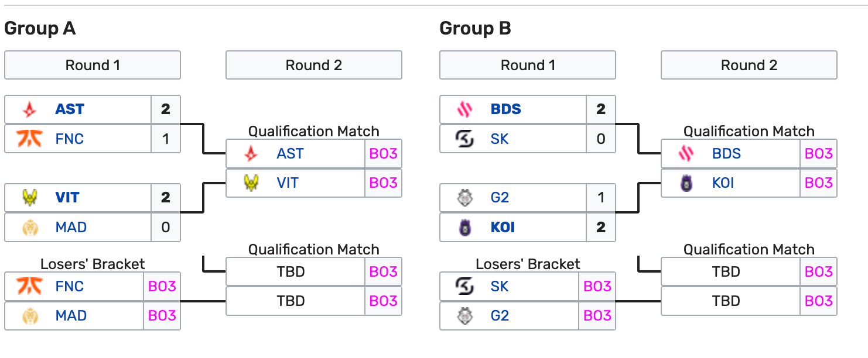Click Fnatic logo in Group A Losers' Bracket
This screenshot has width=868, height=358.
(29, 286)
